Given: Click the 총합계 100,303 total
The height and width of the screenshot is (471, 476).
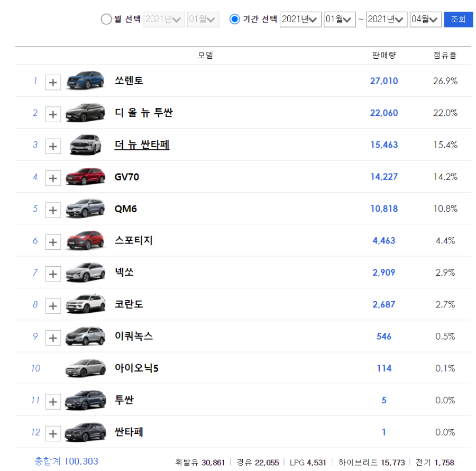Looking at the screenshot, I should 66,461.
